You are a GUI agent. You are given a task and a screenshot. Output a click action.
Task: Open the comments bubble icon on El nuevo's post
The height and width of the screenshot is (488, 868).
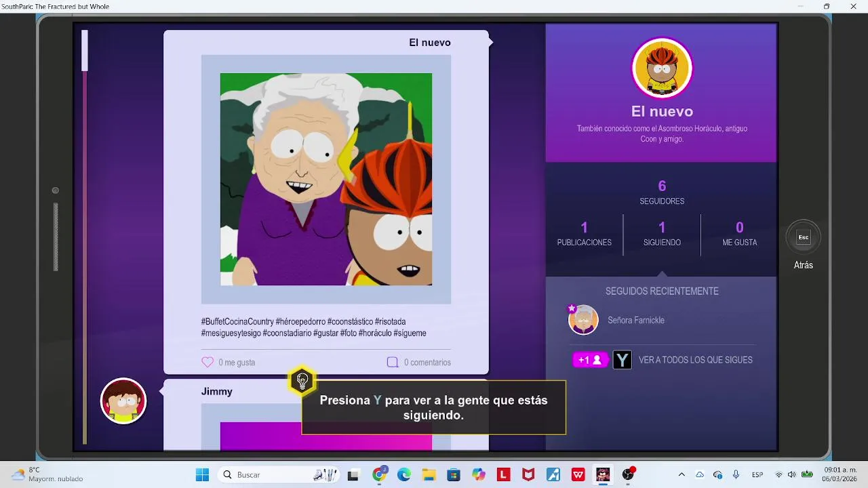[393, 363]
